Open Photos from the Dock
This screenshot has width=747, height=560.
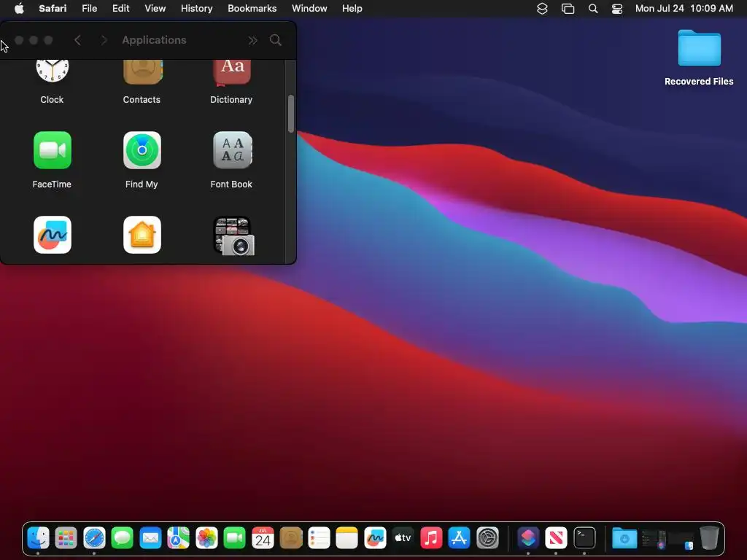(206, 538)
